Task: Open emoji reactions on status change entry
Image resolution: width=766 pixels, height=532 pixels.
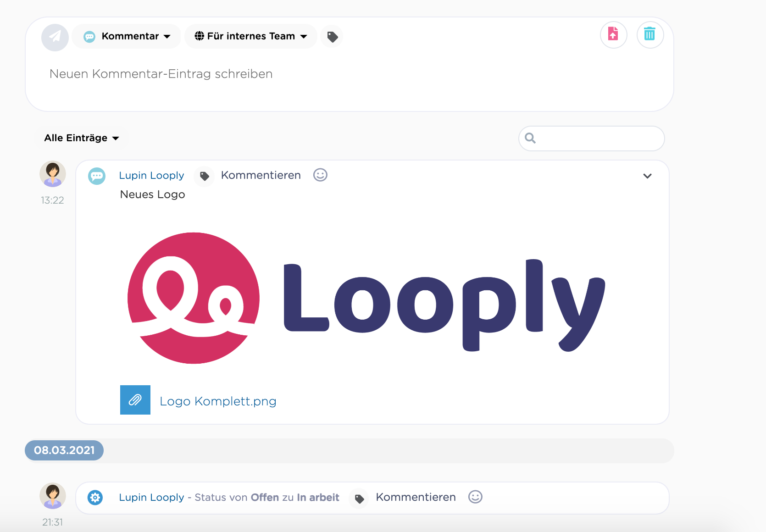Action: (475, 497)
